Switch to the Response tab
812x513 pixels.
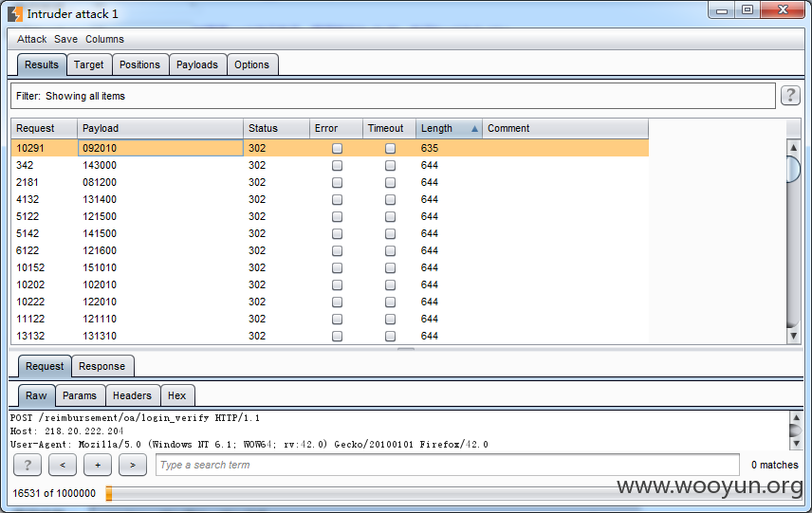click(102, 367)
